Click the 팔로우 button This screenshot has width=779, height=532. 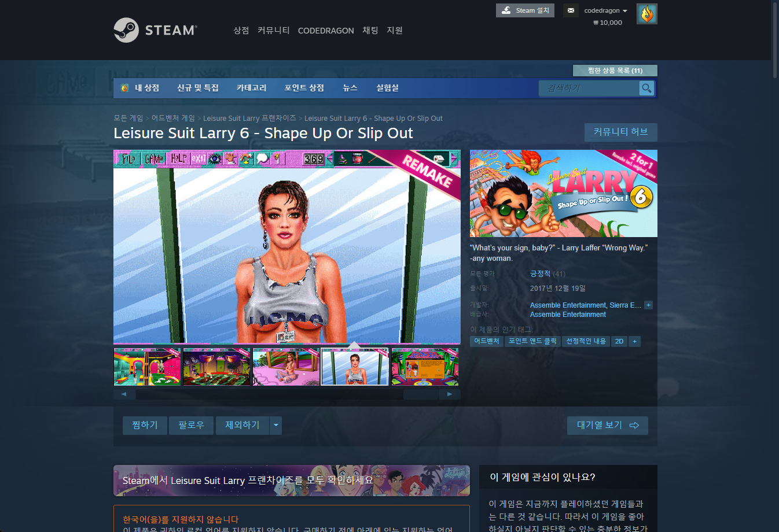coord(191,425)
